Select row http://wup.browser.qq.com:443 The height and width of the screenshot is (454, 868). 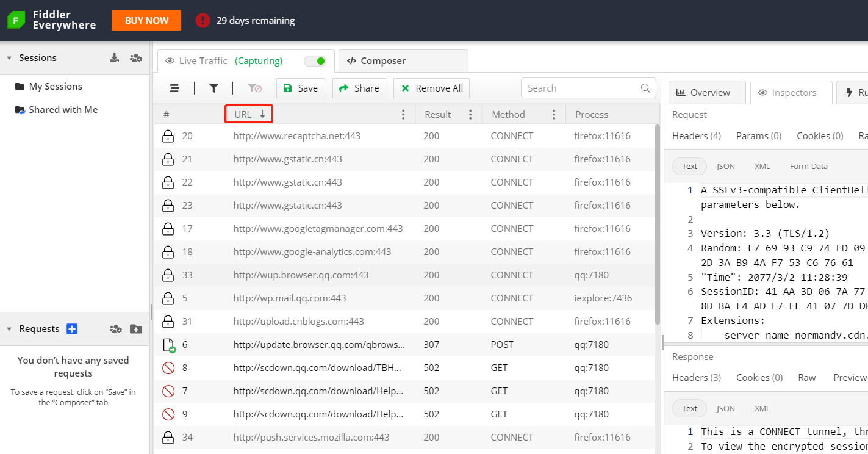click(x=404, y=275)
